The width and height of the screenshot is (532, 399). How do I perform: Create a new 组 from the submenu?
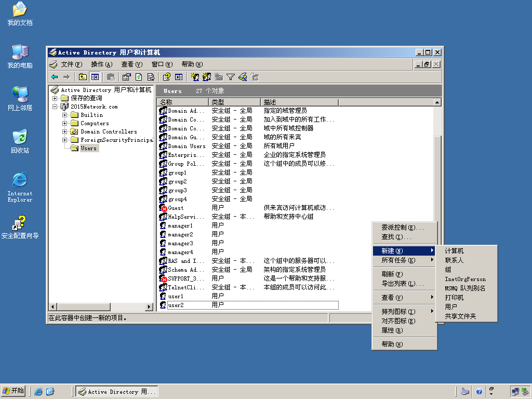pos(467,270)
